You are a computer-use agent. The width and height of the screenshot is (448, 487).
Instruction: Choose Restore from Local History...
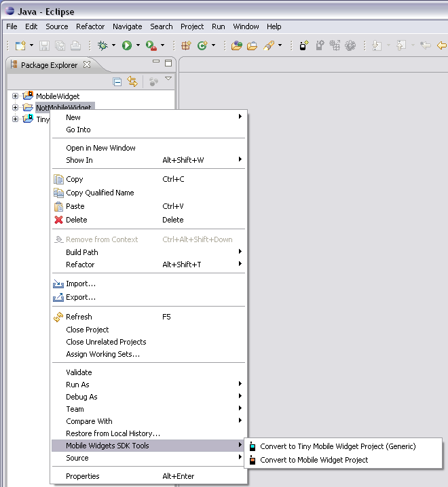click(149, 433)
